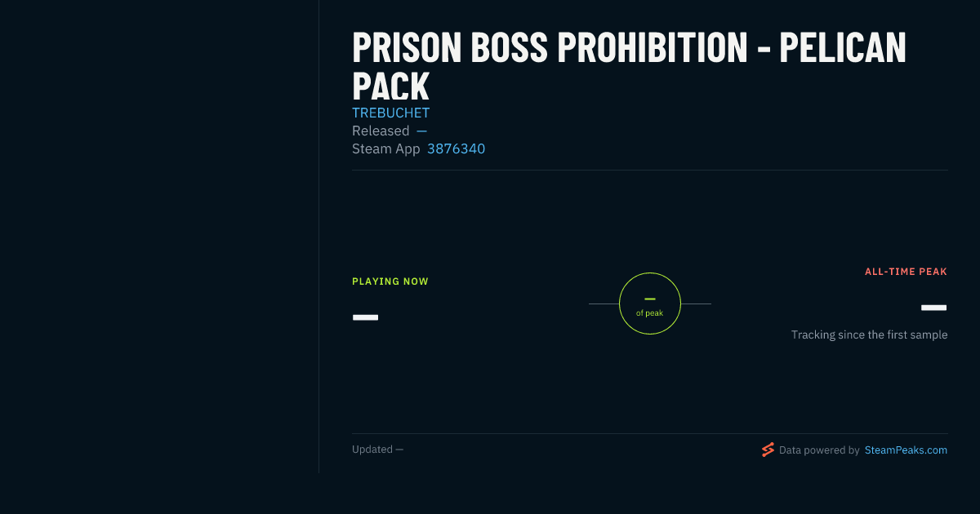Click the Released date dash

(x=421, y=131)
